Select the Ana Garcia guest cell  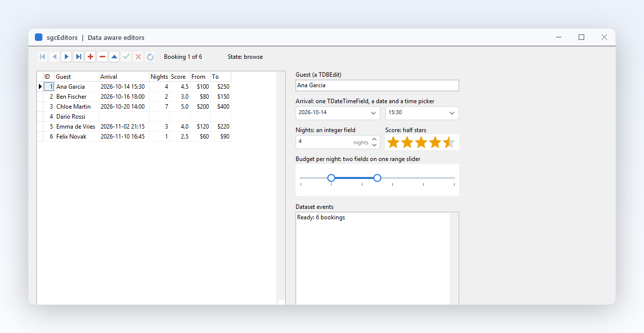pos(77,87)
